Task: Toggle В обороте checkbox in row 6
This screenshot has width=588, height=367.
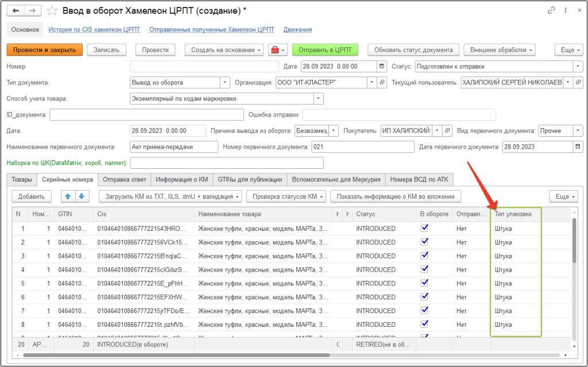Action: click(424, 297)
